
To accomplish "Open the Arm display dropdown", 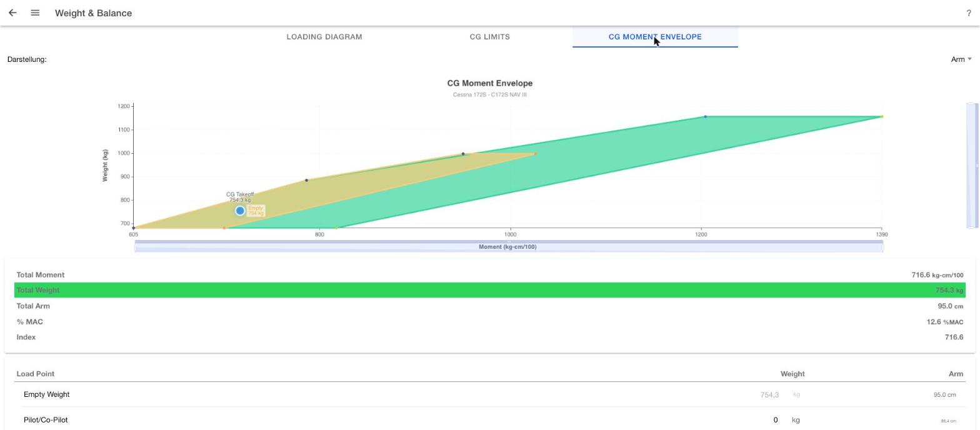I will pos(961,59).
